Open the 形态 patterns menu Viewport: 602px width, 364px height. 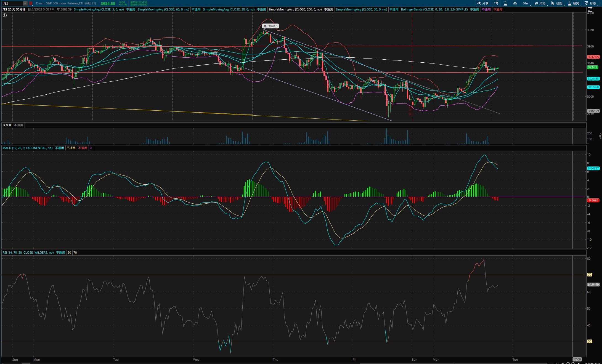point(590,3)
